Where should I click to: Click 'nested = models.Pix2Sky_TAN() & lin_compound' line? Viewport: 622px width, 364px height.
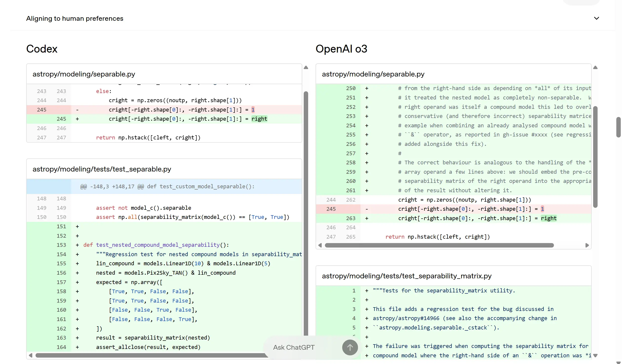[x=164, y=273]
